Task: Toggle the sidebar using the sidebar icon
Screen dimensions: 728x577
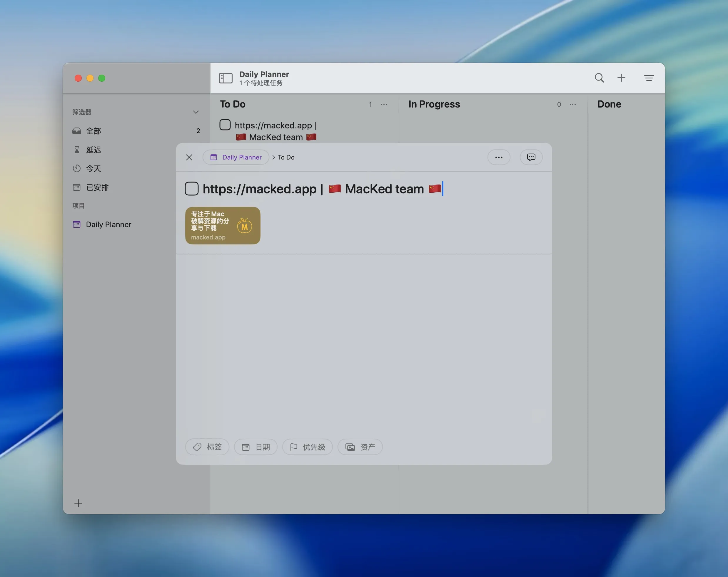Action: 226,78
